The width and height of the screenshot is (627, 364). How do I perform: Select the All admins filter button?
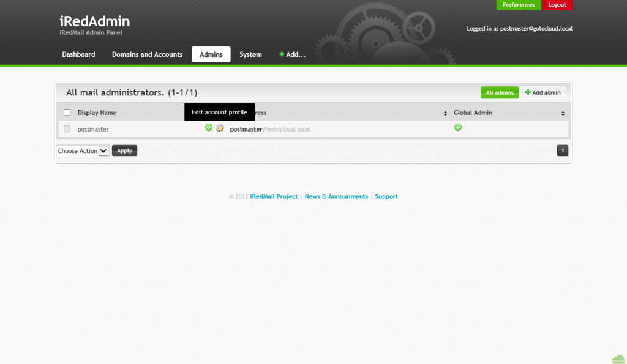point(499,92)
